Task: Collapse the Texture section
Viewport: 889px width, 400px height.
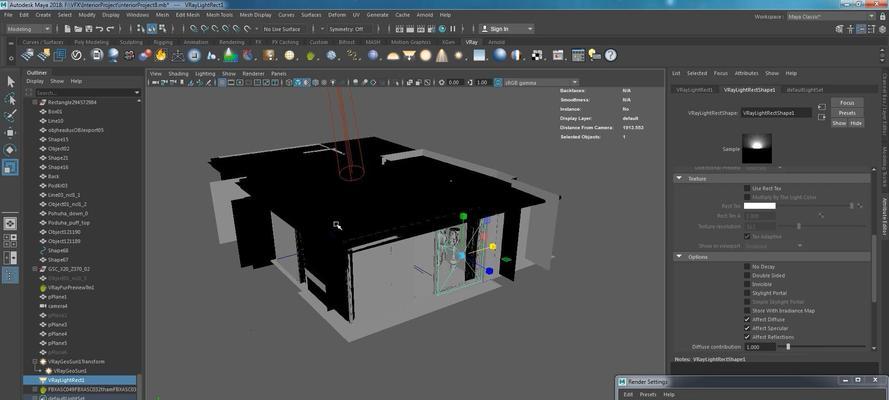Action: [x=679, y=178]
